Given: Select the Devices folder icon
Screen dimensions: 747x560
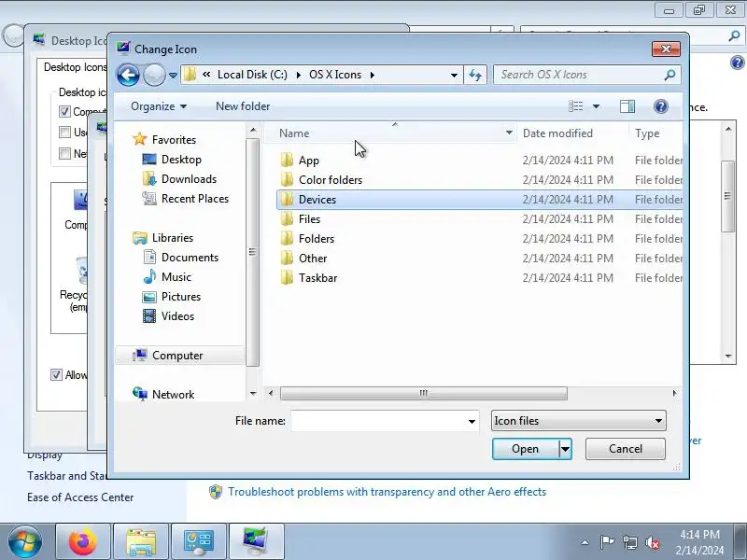Looking at the screenshot, I should [x=287, y=199].
